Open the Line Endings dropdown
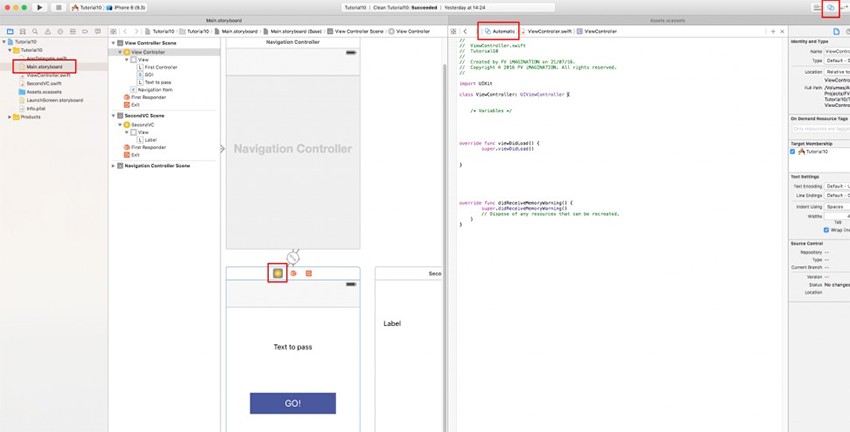 tap(837, 195)
